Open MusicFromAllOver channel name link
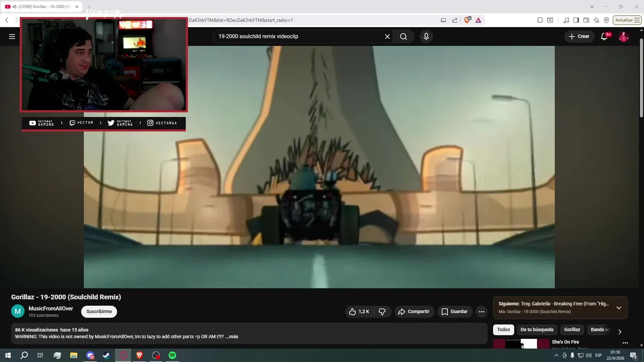Screen dimensions: 644x362 pyautogui.click(x=51, y=308)
